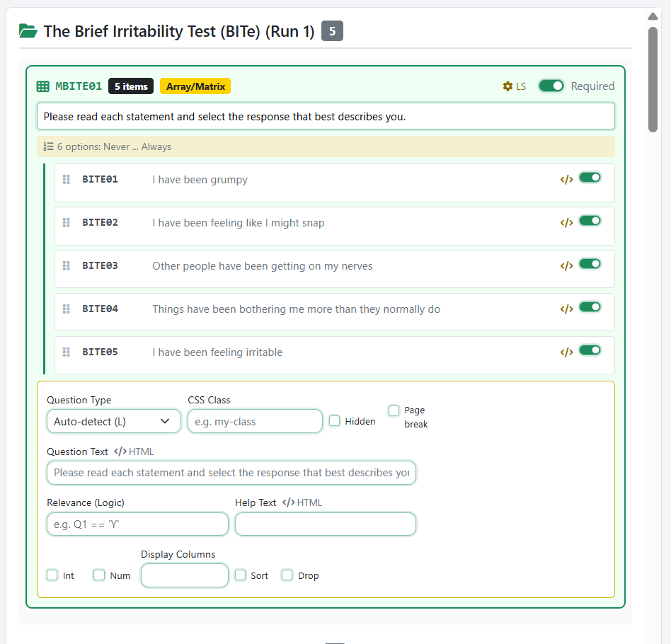Focus the Question Text input field
The image size is (671, 644).
231,473
